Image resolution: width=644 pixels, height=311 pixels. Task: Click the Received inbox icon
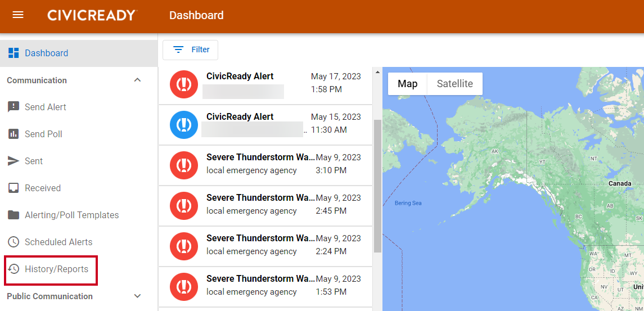tap(13, 188)
